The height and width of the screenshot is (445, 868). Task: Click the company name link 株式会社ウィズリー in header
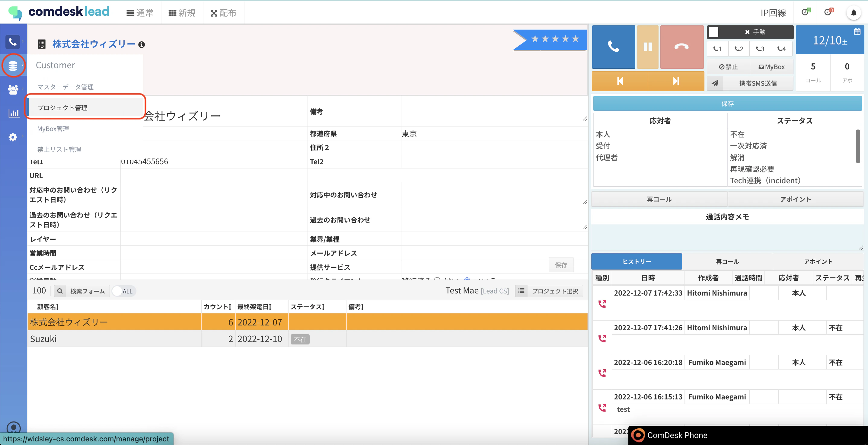pyautogui.click(x=94, y=44)
